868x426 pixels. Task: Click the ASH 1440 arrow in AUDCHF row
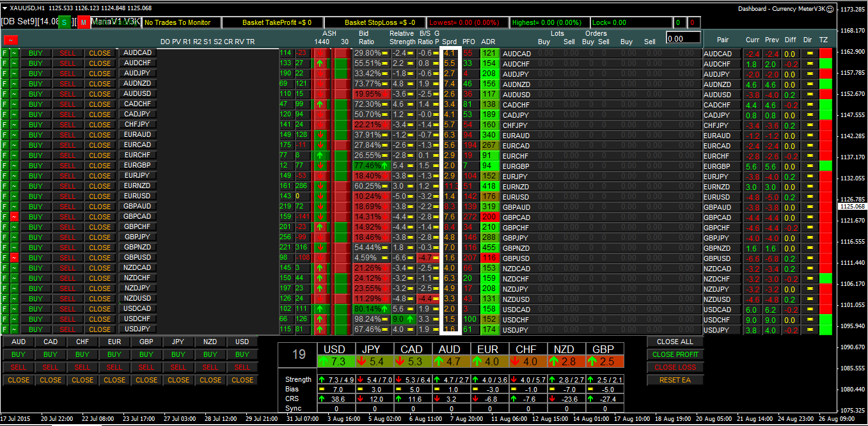point(320,63)
